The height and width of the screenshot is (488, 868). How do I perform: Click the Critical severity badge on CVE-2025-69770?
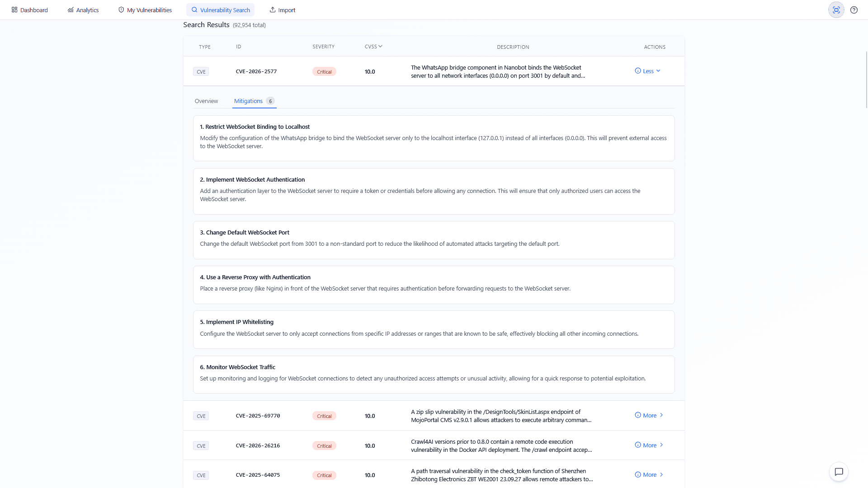click(x=324, y=416)
